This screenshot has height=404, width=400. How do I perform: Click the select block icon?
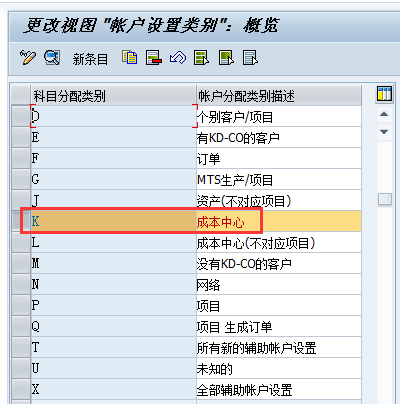[x=226, y=58]
